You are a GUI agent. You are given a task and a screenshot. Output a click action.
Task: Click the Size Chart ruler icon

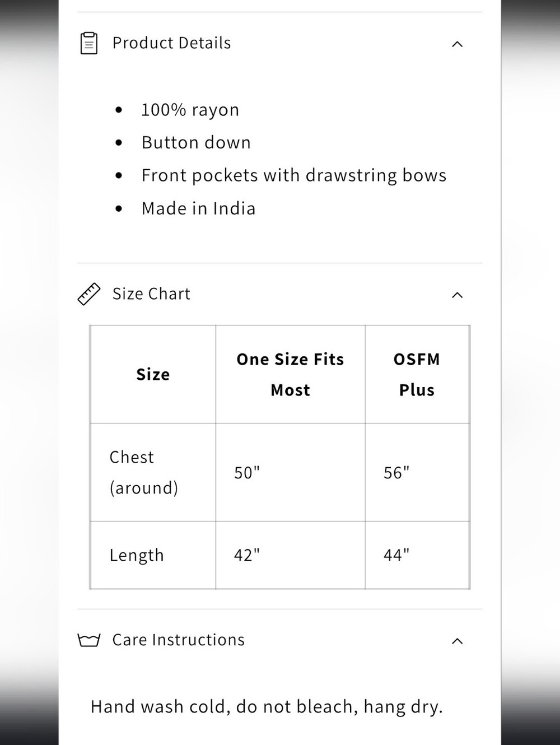pos(88,294)
